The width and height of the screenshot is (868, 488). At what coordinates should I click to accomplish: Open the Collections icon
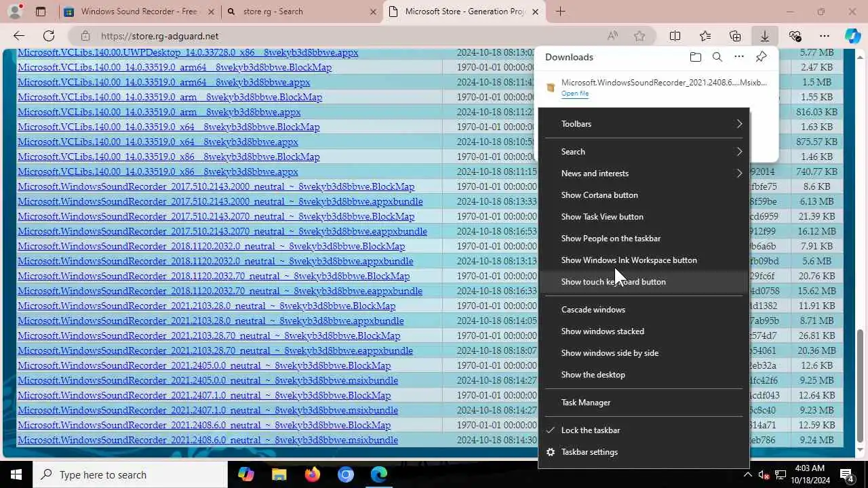tap(735, 36)
